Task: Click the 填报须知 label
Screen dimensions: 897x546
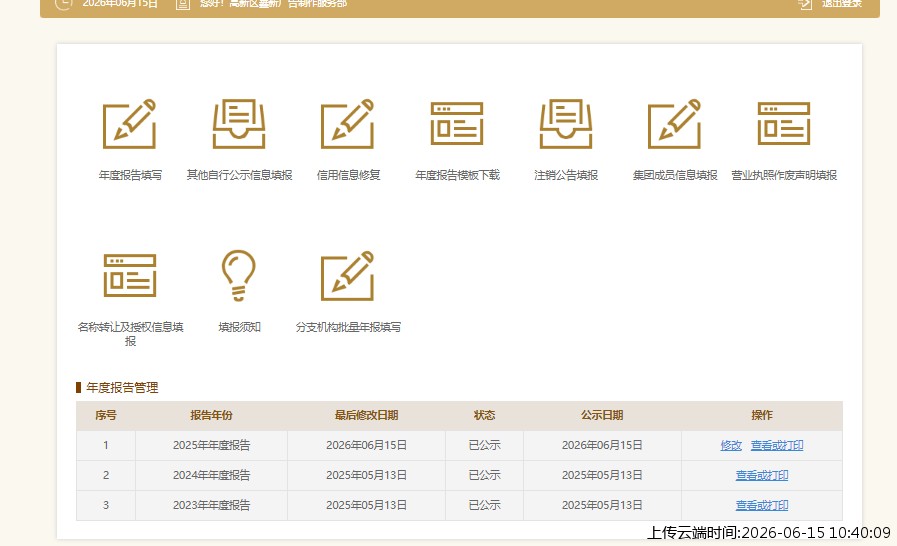Action: pos(239,327)
